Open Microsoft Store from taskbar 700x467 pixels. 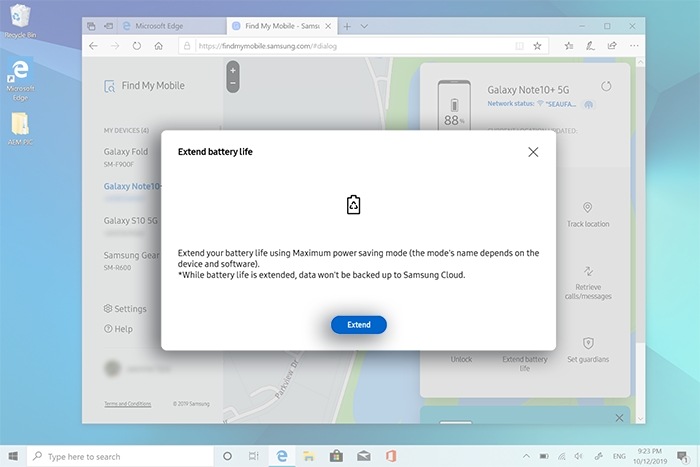coord(336,456)
